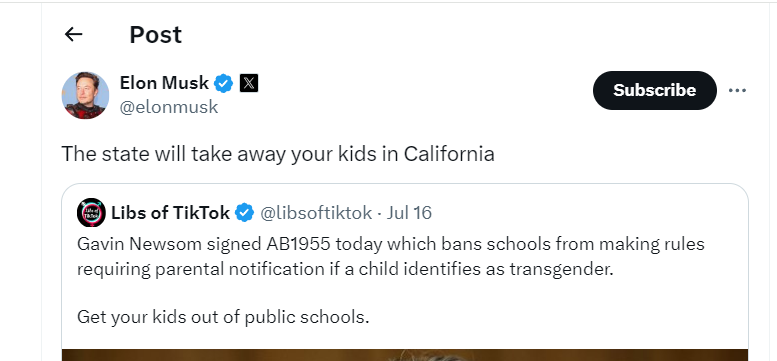
Task: Click the Libs of TikTok verified badge
Action: coord(244,213)
